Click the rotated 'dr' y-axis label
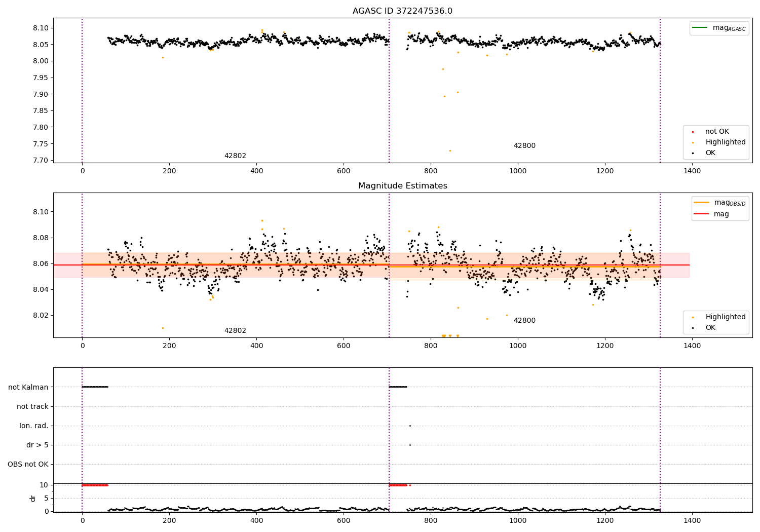 pos(33,498)
